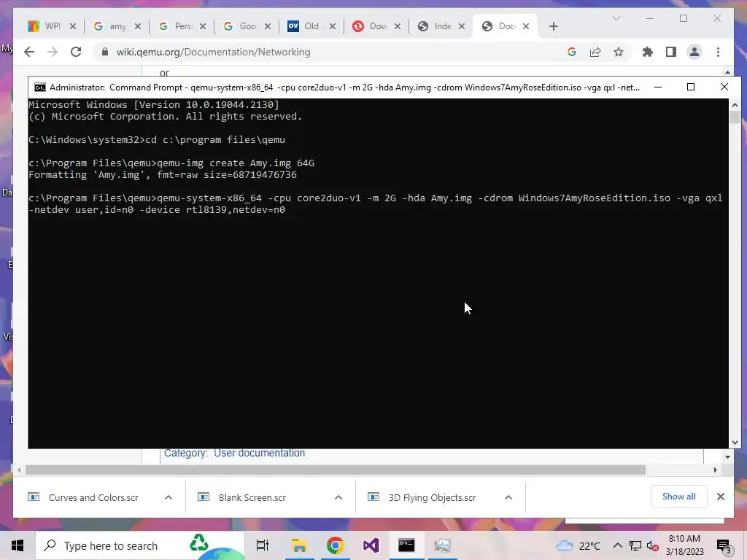Open network status tray icon
Image resolution: width=747 pixels, height=560 pixels.
coord(635,545)
